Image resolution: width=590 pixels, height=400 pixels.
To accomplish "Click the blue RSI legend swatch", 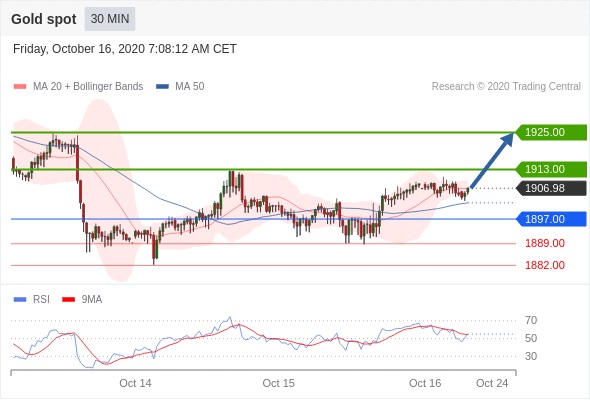I will (x=20, y=300).
